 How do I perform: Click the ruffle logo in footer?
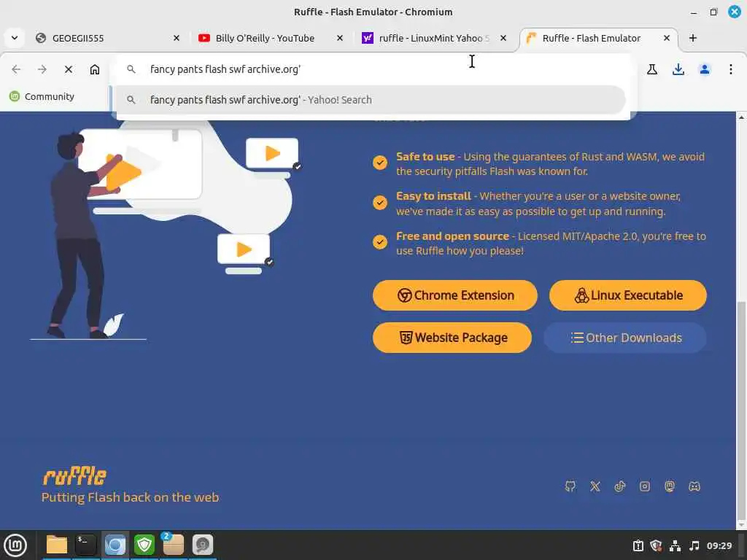tap(74, 475)
